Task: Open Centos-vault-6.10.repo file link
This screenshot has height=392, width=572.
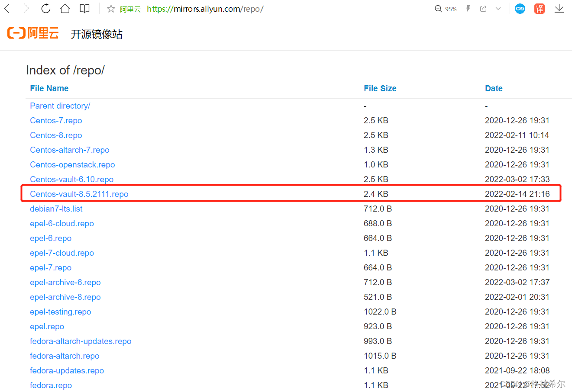Action: click(x=71, y=179)
